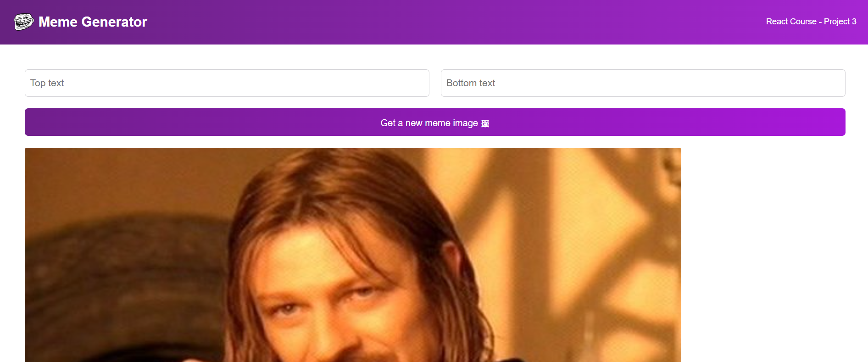Click the Meme Generator header title
The width and height of the screenshot is (868, 362).
pyautogui.click(x=93, y=22)
